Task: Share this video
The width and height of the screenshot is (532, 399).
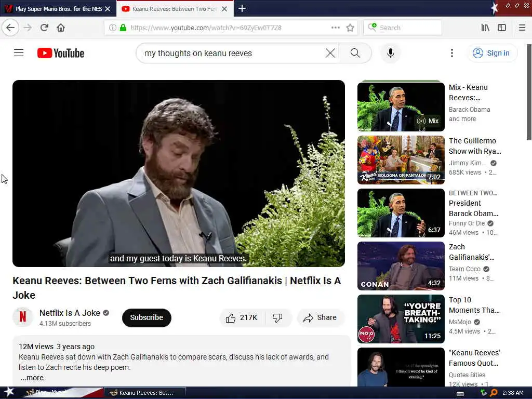Action: coord(320,317)
